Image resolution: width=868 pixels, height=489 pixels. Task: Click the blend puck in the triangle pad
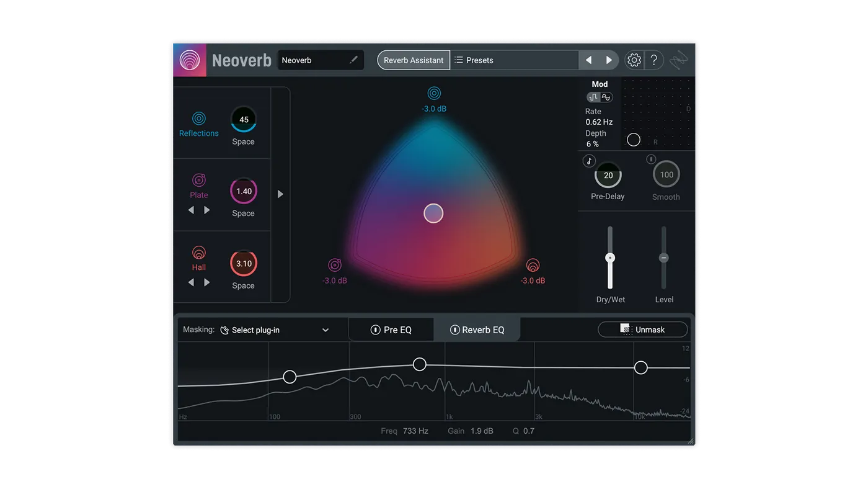tap(433, 213)
